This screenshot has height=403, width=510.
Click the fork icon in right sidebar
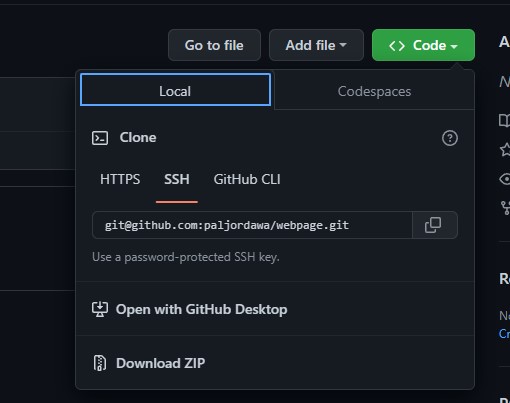(x=506, y=208)
